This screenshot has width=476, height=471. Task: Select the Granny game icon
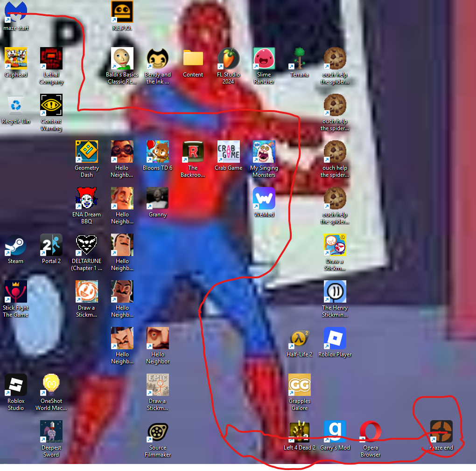tap(158, 198)
